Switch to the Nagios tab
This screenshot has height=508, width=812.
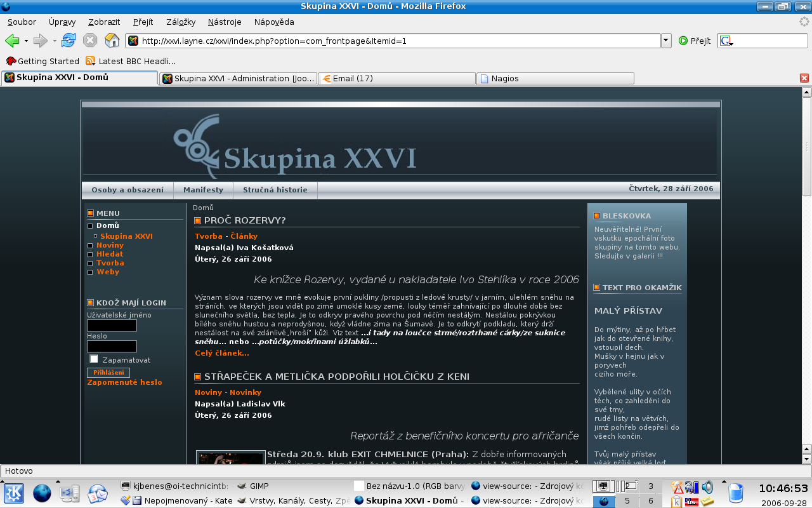pyautogui.click(x=555, y=78)
